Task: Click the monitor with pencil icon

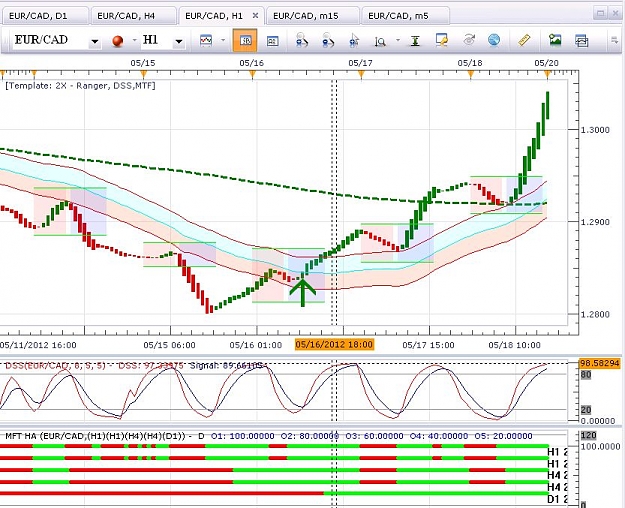Action: point(442,40)
